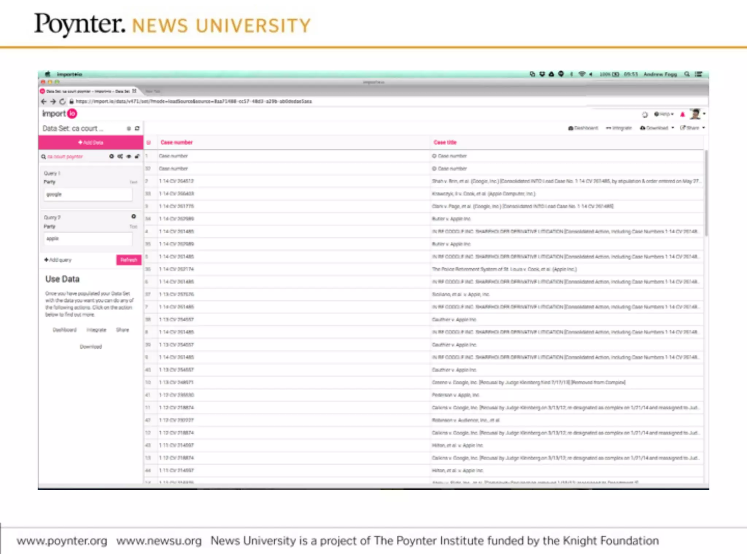Click the browser back arrow
This screenshot has height=560, width=747.
click(44, 102)
